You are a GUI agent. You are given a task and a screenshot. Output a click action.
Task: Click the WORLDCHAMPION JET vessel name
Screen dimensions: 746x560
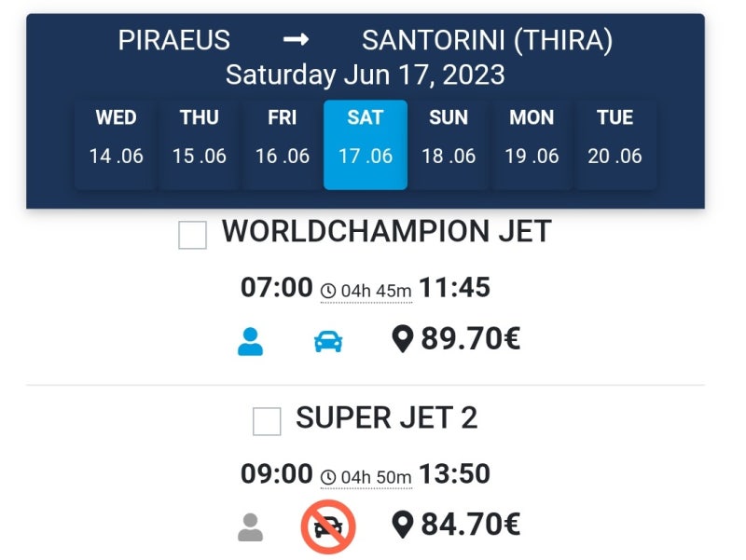click(387, 231)
